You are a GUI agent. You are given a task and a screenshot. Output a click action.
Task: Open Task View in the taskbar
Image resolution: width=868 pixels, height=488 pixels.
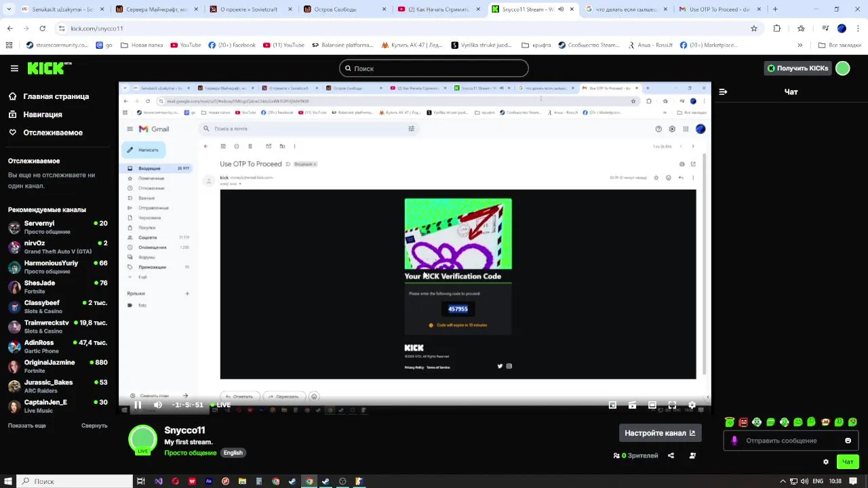(x=141, y=481)
